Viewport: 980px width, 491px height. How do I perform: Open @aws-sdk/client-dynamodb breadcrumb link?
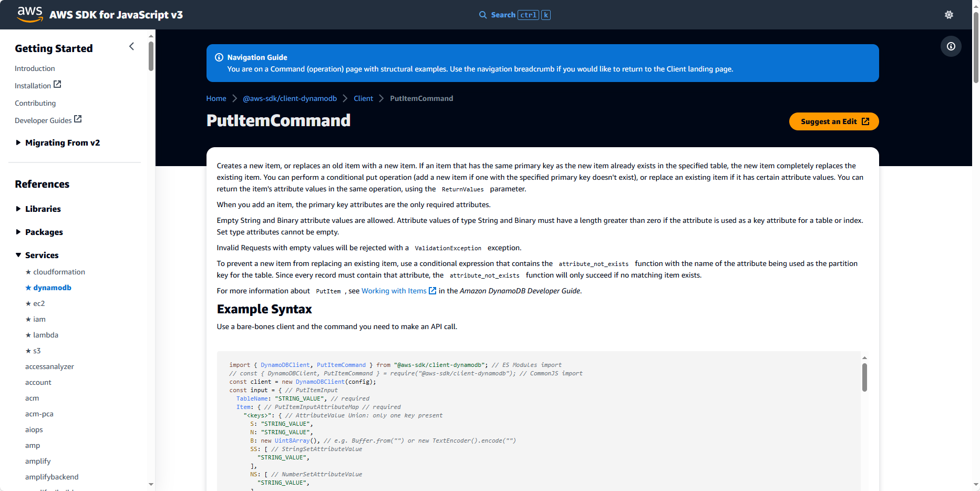(x=290, y=99)
